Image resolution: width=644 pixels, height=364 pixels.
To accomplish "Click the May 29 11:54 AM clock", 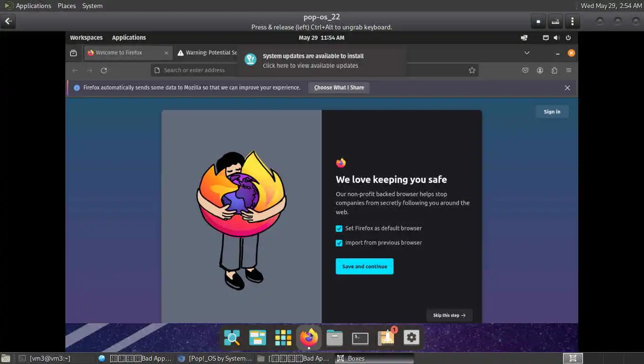I will (322, 37).
